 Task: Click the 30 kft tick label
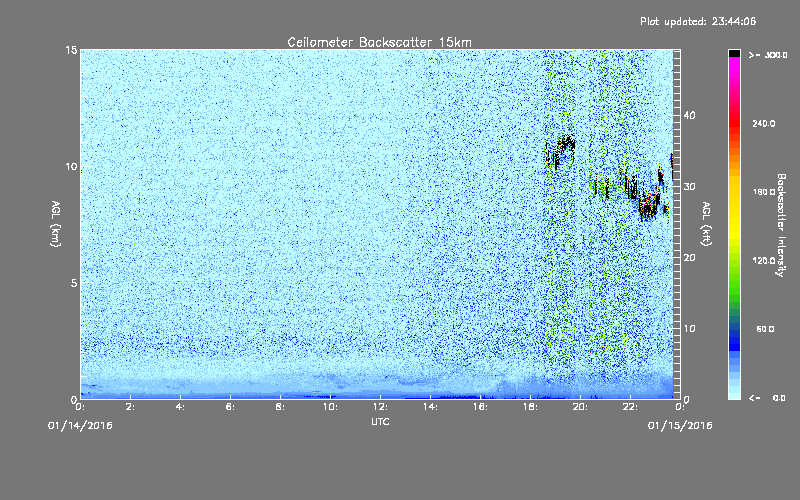click(689, 187)
